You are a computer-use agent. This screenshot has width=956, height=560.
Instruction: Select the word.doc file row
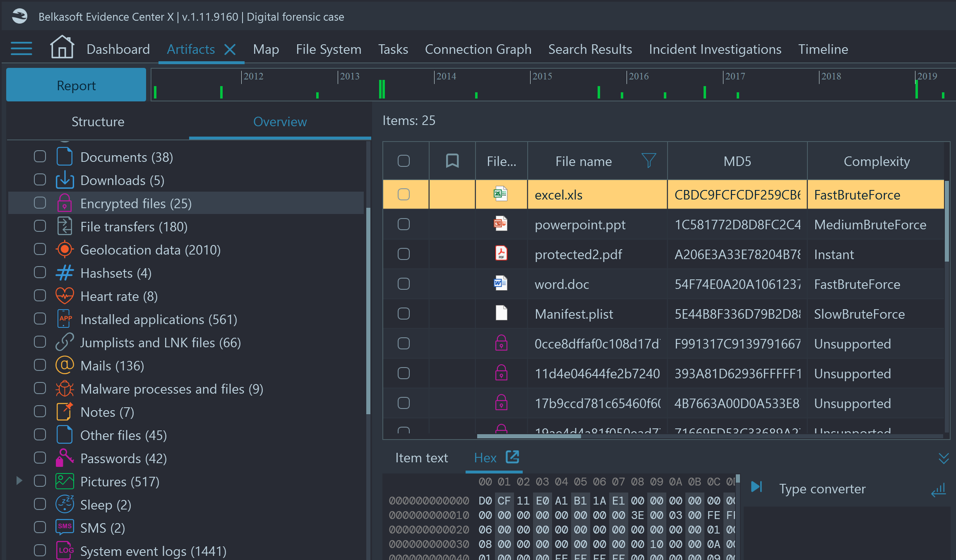tap(663, 284)
